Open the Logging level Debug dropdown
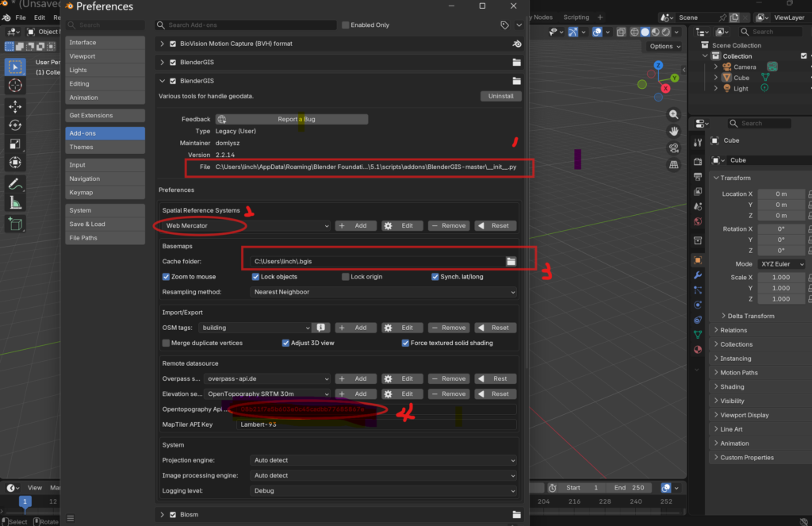The image size is (812, 526). 383,491
